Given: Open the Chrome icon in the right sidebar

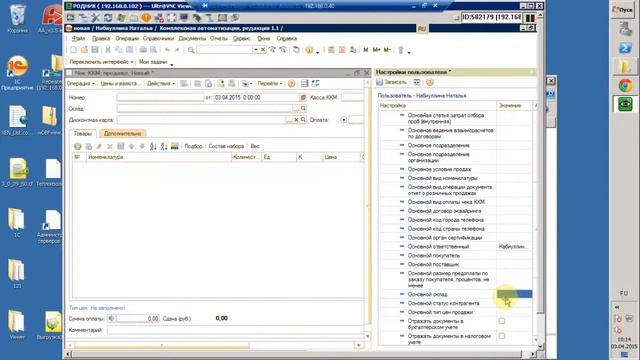Looking at the screenshot, I should click(x=625, y=86).
